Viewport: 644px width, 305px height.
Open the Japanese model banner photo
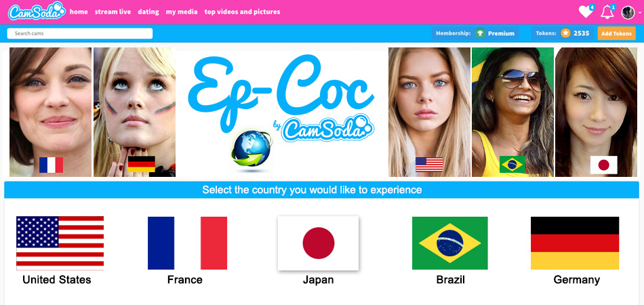click(596, 112)
